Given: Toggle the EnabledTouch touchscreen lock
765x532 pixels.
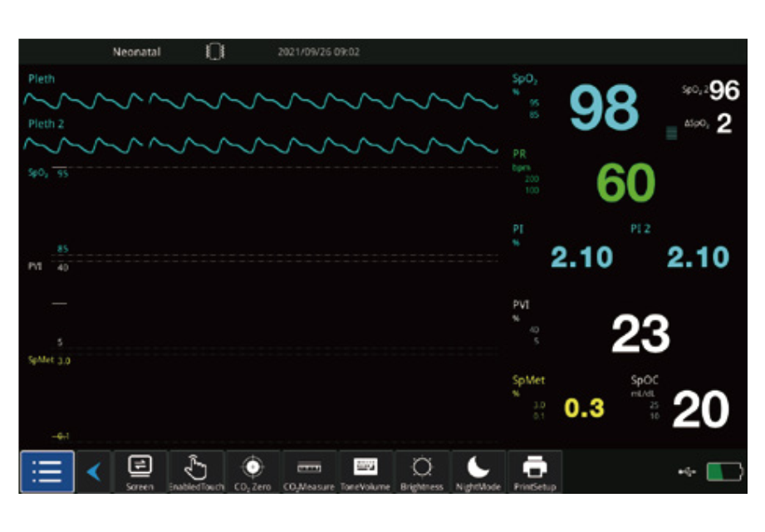Looking at the screenshot, I should (196, 473).
